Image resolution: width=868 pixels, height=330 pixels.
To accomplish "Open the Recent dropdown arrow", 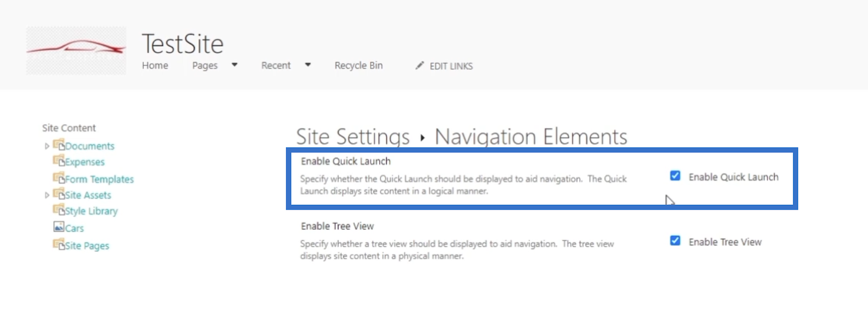I will [x=308, y=64].
